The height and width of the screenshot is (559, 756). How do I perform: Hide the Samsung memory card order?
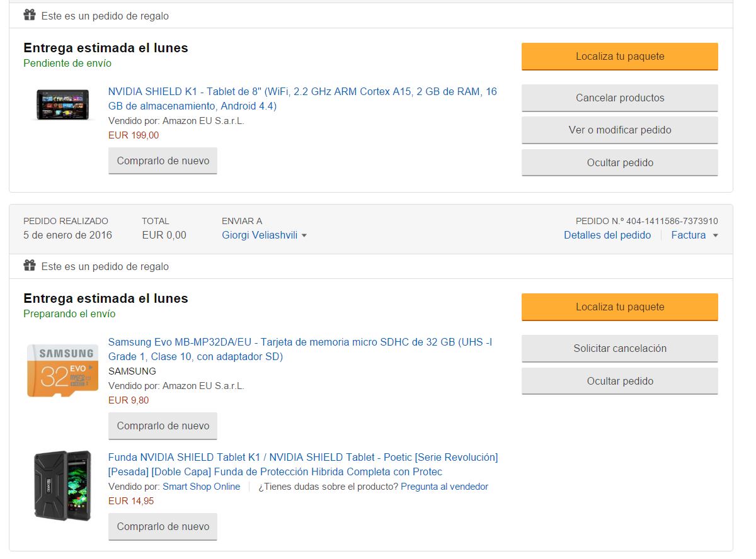point(619,381)
